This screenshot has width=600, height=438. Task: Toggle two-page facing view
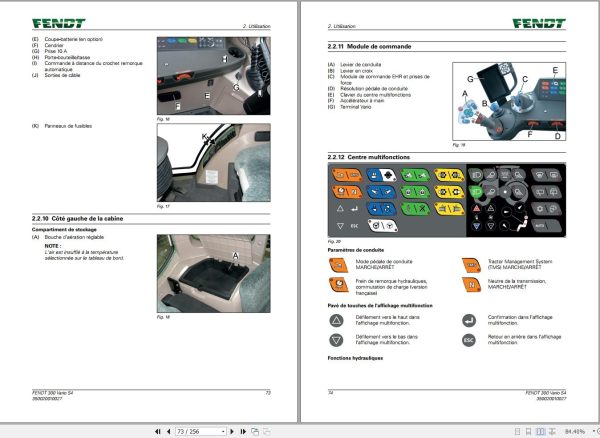point(540,431)
